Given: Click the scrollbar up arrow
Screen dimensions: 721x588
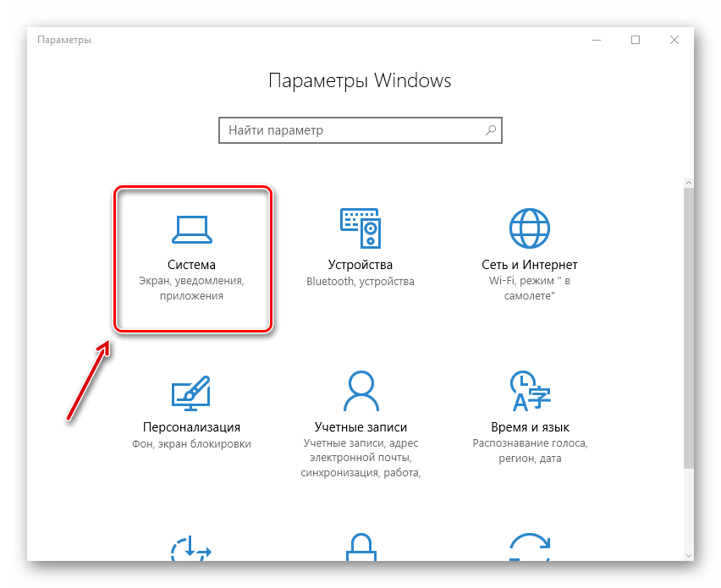Looking at the screenshot, I should click(688, 184).
